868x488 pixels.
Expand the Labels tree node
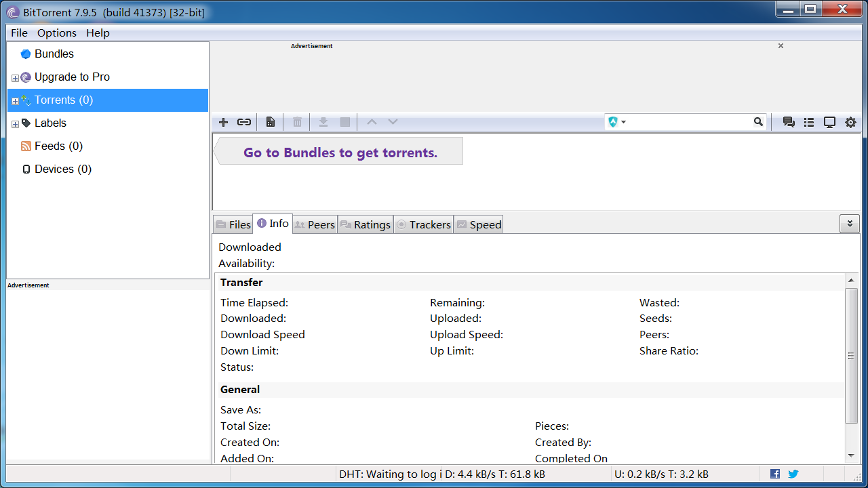click(15, 124)
